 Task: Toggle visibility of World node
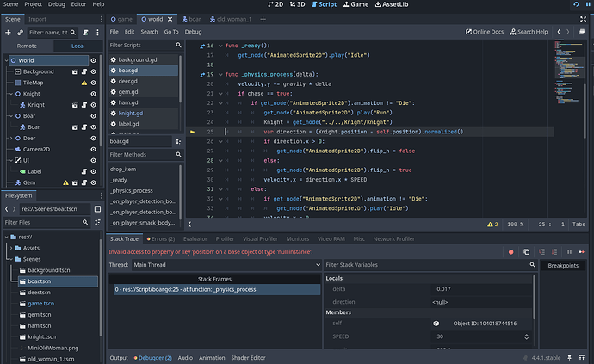93,60
